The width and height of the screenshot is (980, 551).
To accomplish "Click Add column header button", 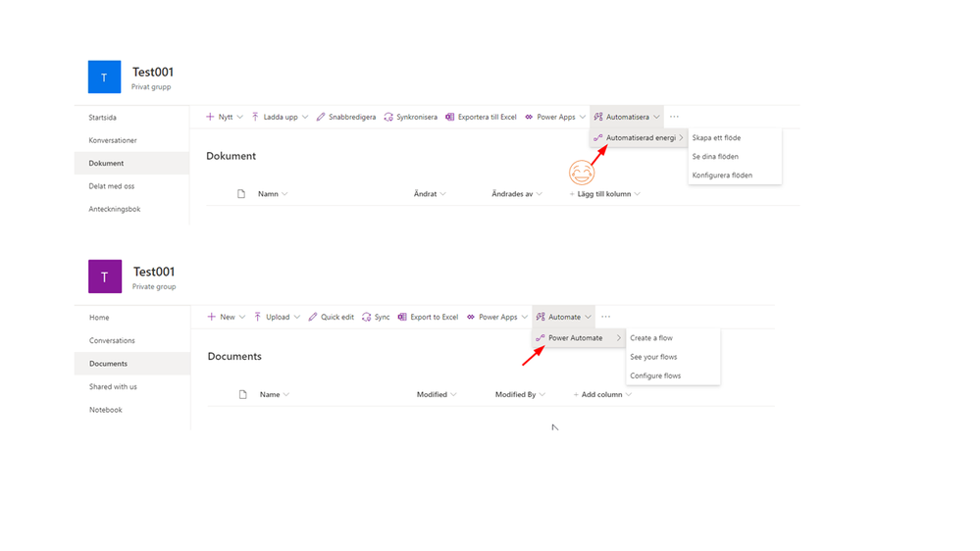I will (602, 394).
